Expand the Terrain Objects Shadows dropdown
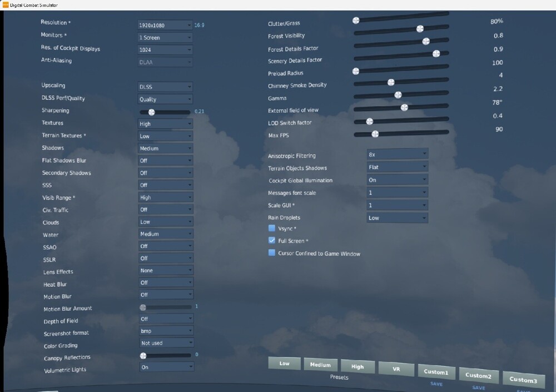Screen dimensions: 556x392 coord(397,167)
